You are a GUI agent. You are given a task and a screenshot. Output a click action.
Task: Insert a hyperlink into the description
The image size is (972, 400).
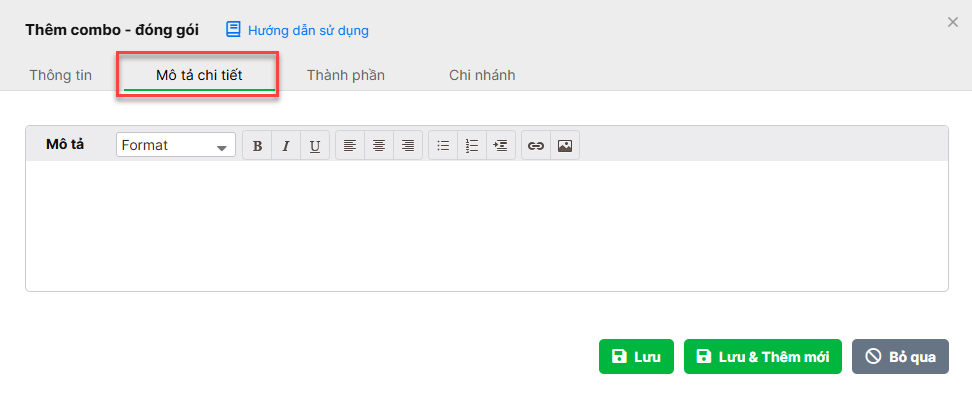click(x=536, y=146)
